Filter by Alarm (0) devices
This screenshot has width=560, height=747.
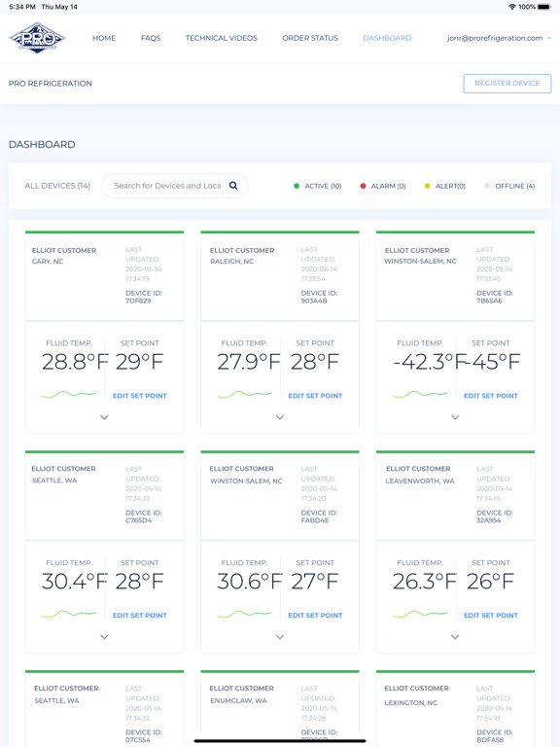383,186
